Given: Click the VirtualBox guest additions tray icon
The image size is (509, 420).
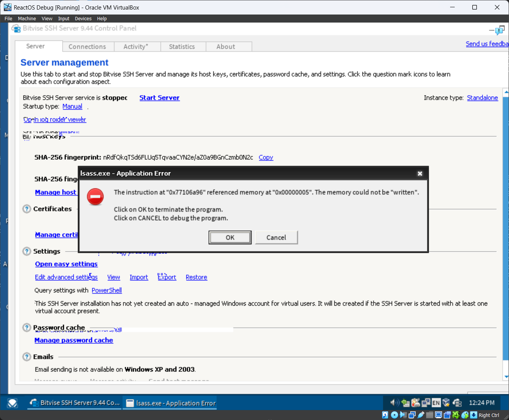Looking at the screenshot, I should pyautogui.click(x=446, y=402).
